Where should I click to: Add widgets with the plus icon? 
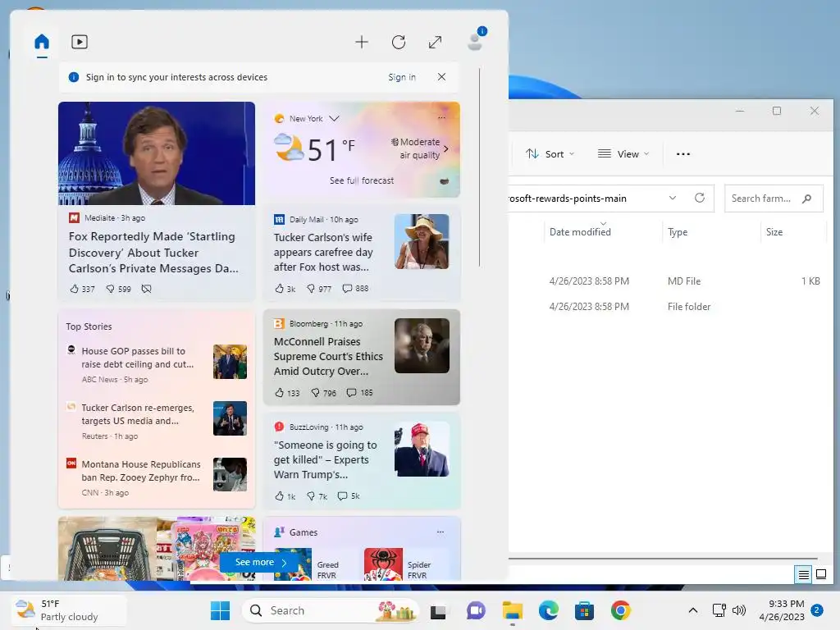pos(362,42)
